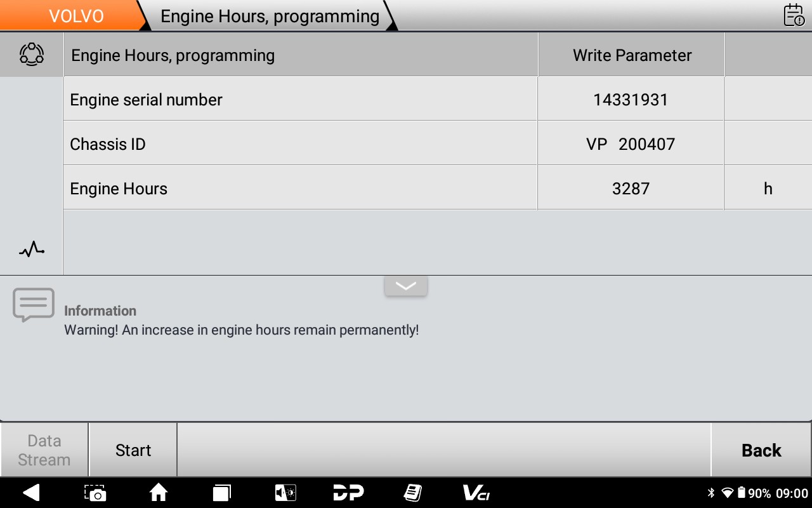The width and height of the screenshot is (812, 508).
Task: Open the notebook report icon in navigation bar
Action: [412, 493]
